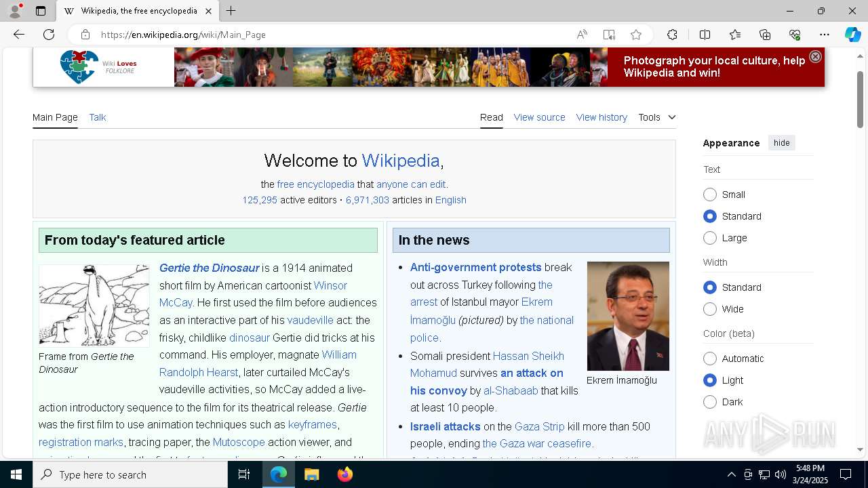Viewport: 868px width, 488px height.
Task: Open File Explorer from taskbar
Action: tap(312, 474)
